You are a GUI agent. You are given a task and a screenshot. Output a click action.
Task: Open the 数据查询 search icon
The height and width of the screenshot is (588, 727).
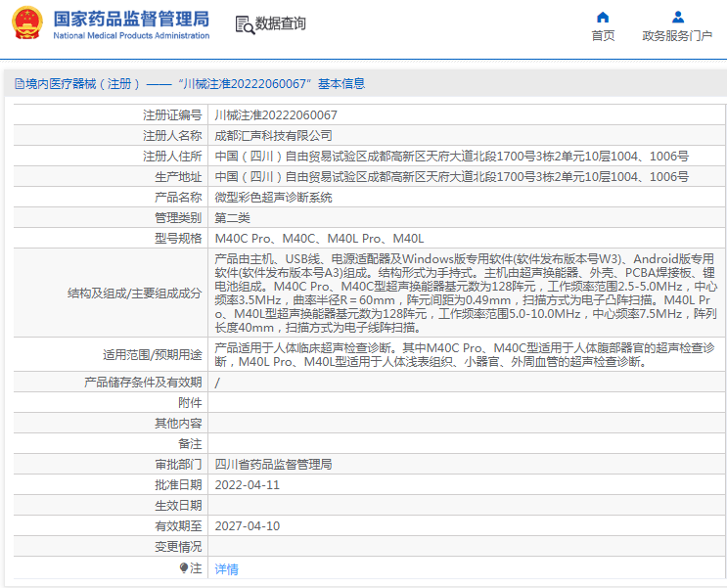pos(245,24)
